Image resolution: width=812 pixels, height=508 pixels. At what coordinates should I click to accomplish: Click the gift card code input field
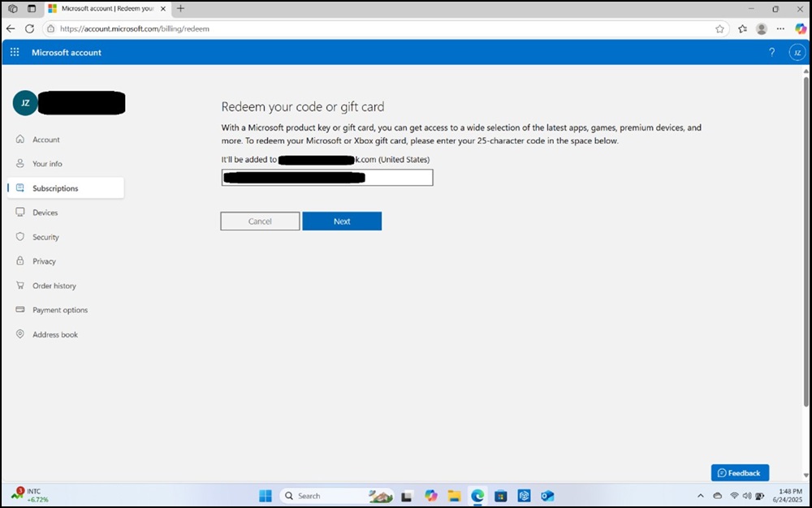click(x=326, y=177)
